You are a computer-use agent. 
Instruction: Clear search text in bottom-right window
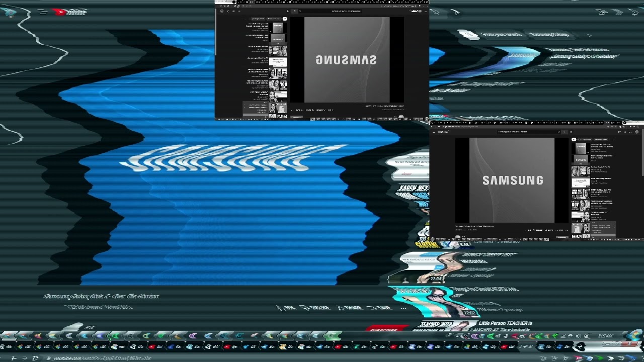[558, 132]
